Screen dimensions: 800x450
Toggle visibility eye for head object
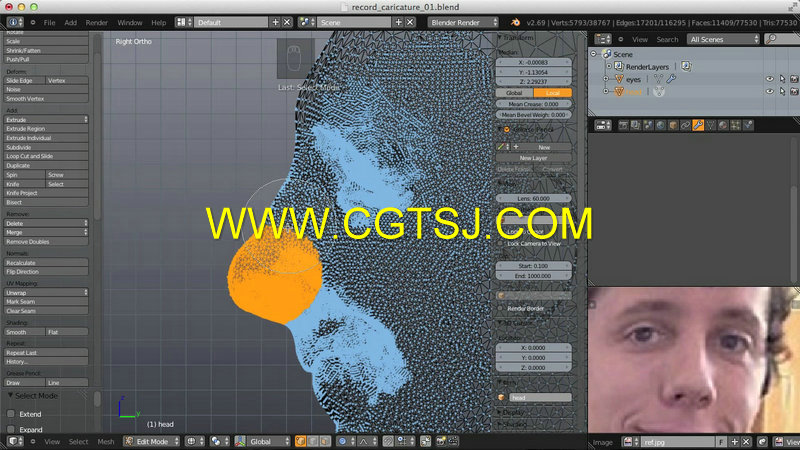769,92
